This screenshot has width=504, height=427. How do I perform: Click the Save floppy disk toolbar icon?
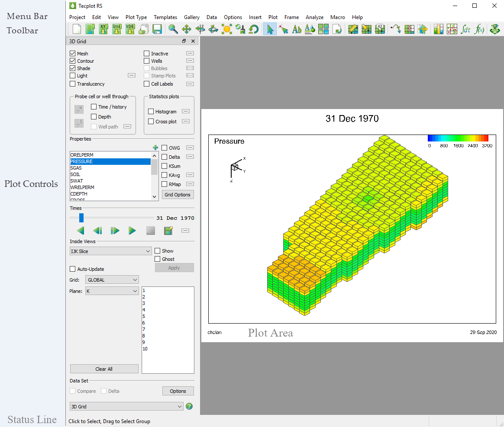(x=157, y=29)
